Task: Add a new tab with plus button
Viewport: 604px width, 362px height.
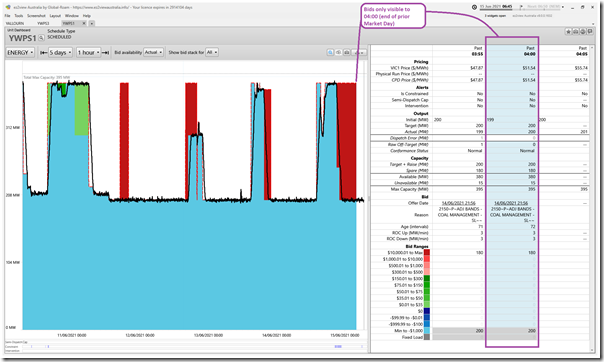Action: [92, 23]
